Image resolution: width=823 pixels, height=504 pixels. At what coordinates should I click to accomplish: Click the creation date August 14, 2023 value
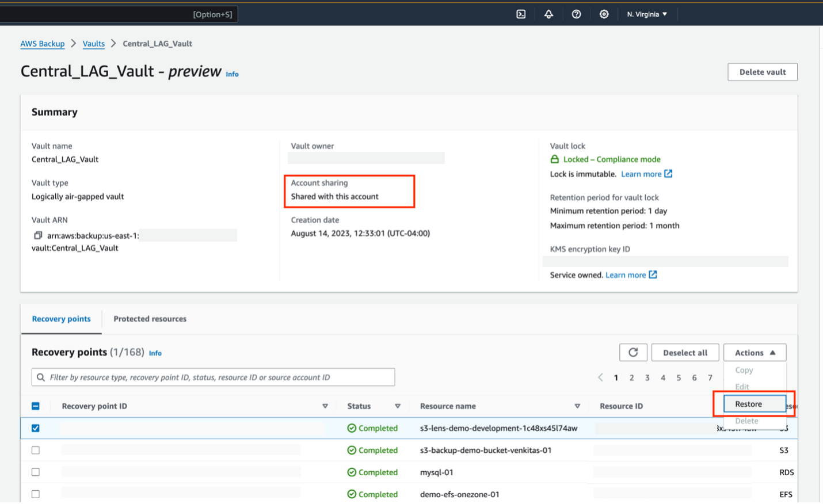360,234
